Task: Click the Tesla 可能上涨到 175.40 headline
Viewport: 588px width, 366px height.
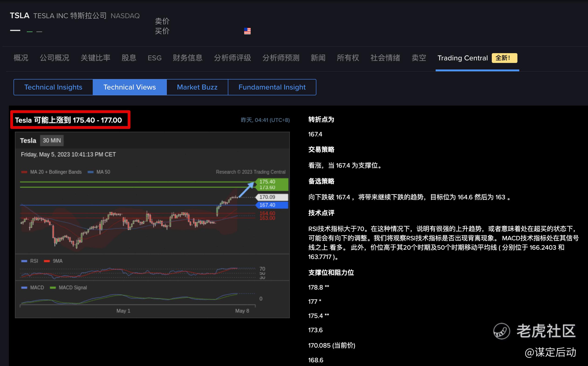Action: (68, 120)
